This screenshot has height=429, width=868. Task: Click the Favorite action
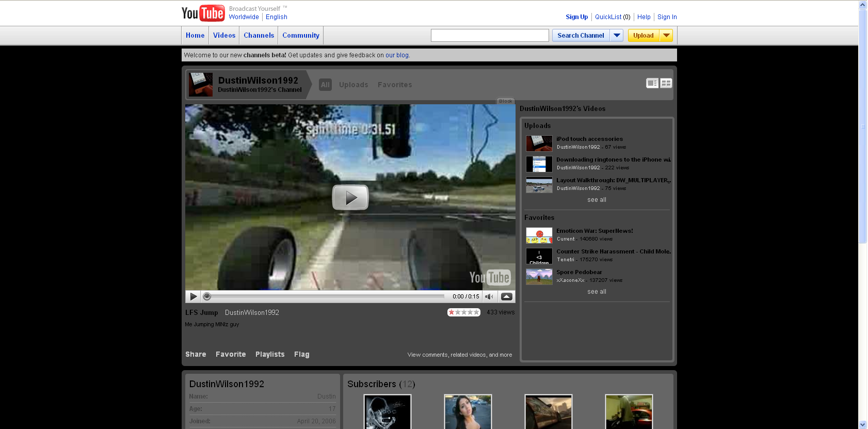[x=231, y=354]
